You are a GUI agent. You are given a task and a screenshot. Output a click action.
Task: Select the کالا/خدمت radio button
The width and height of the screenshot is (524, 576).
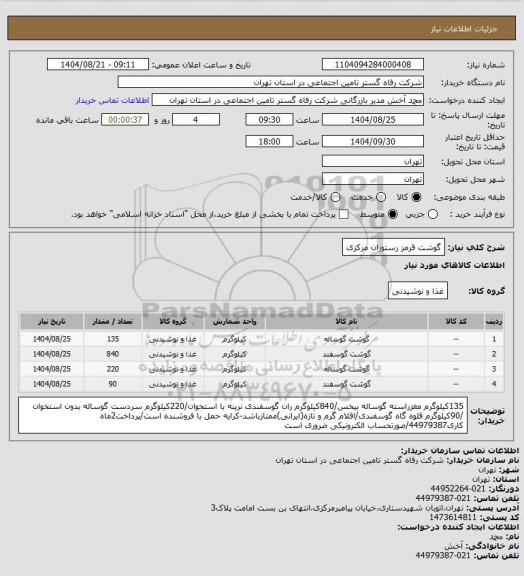click(335, 197)
